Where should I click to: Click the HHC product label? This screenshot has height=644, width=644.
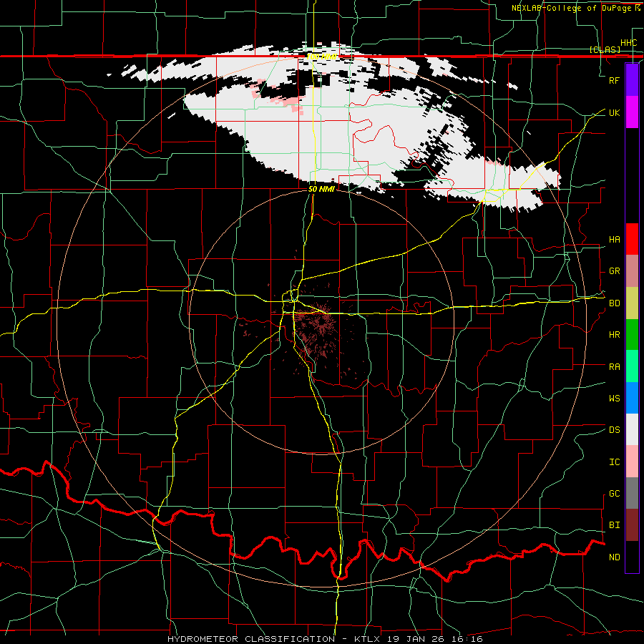pos(629,43)
